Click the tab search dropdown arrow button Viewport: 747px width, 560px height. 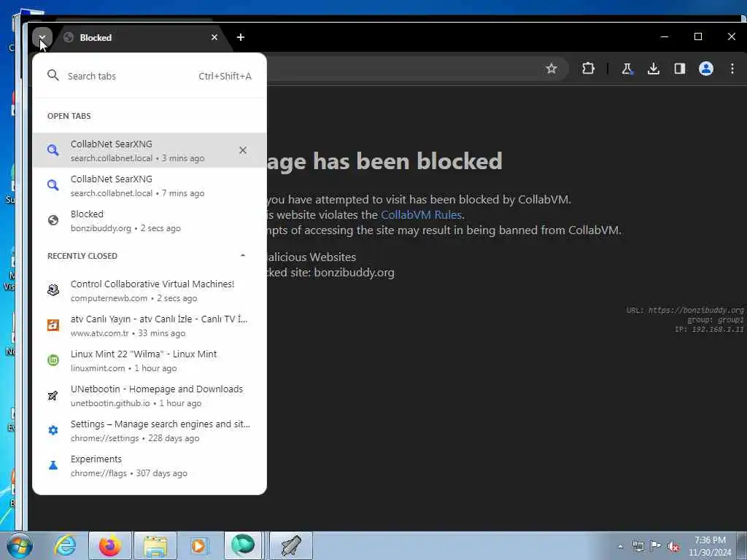click(x=42, y=37)
